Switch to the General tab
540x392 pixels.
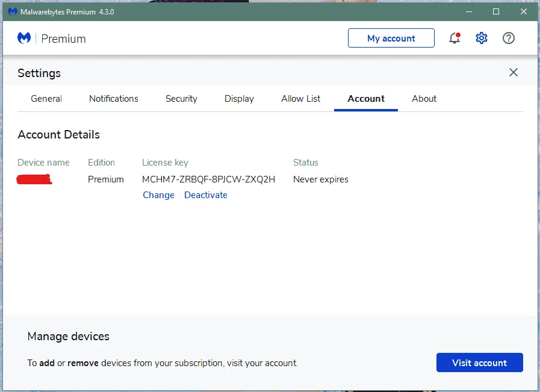tap(46, 99)
